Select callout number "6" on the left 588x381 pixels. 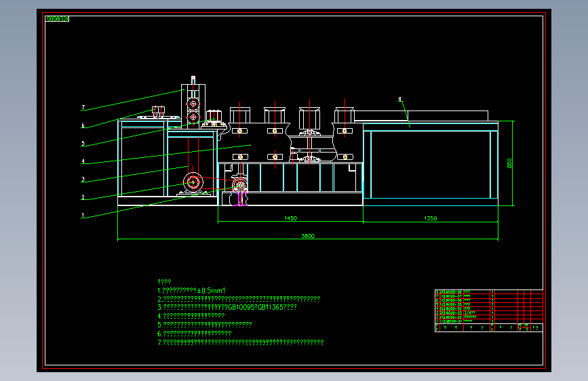83,125
